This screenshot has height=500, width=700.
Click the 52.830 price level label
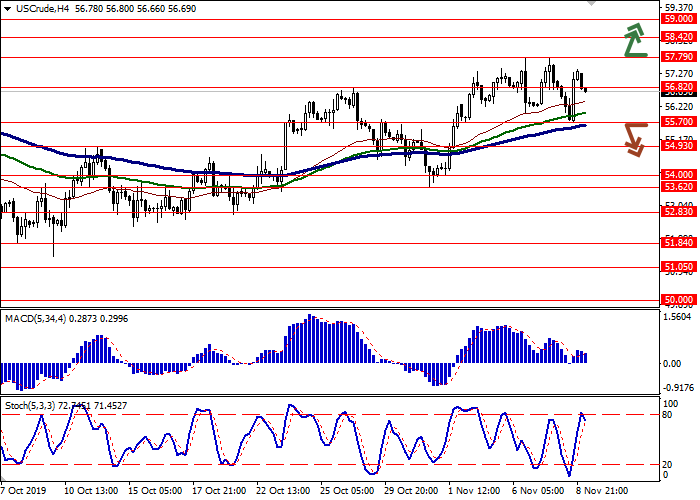pyautogui.click(x=678, y=212)
